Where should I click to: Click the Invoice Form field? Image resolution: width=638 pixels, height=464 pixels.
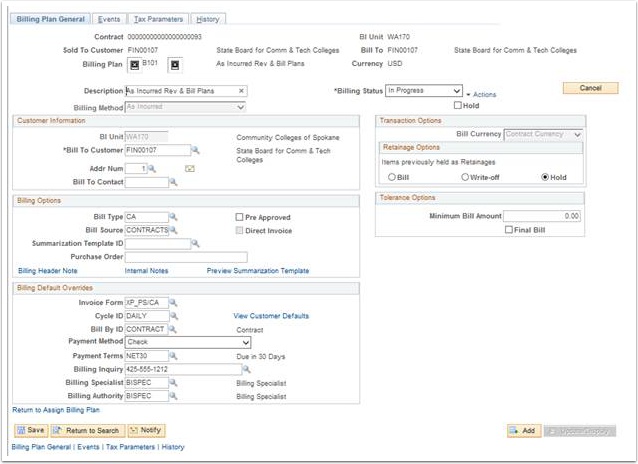tap(147, 302)
